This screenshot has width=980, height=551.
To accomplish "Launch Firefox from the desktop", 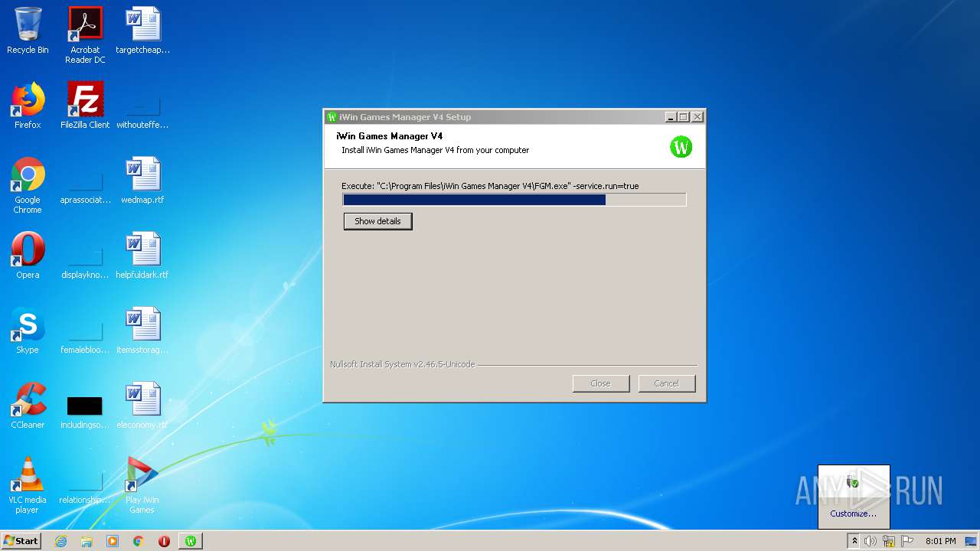I will click(28, 106).
